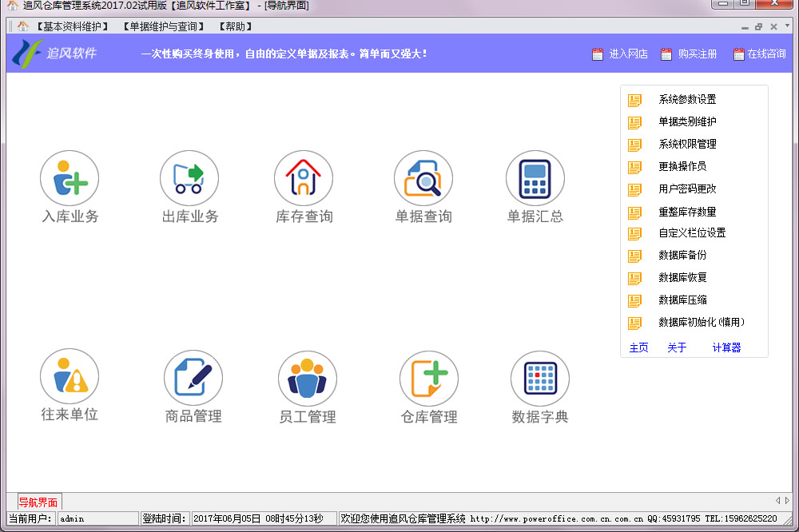Screen dimensions: 799x532
Task: Open the 库存查询 house icon
Action: pos(304,178)
